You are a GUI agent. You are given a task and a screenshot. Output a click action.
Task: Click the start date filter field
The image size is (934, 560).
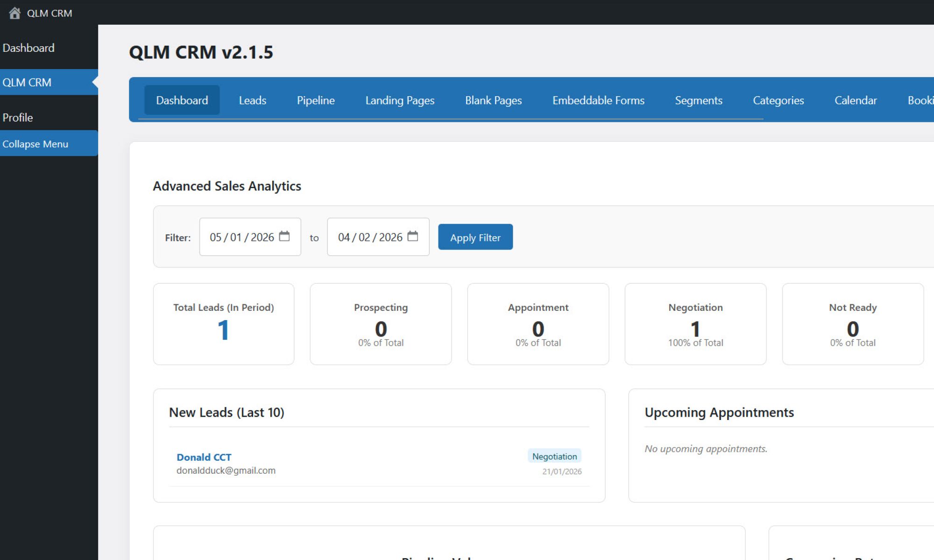pos(241,237)
